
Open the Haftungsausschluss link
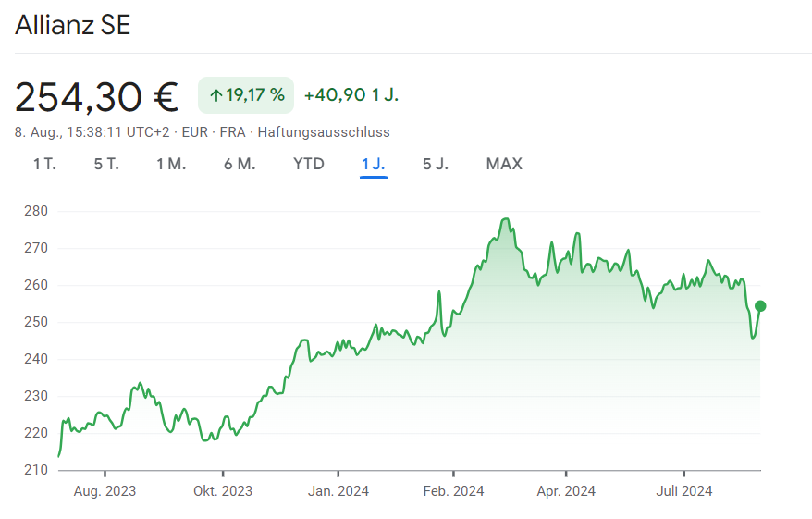point(324,132)
